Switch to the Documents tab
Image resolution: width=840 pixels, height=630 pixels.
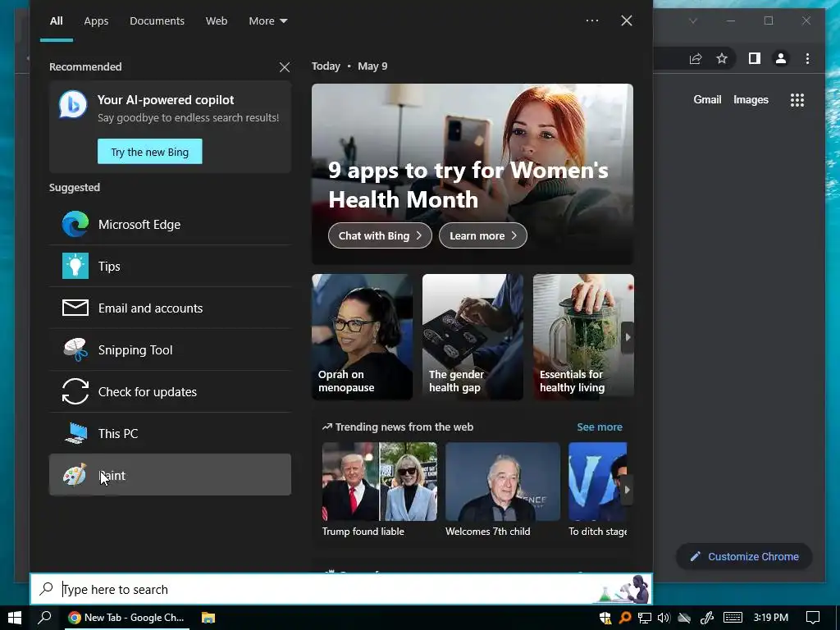point(157,21)
